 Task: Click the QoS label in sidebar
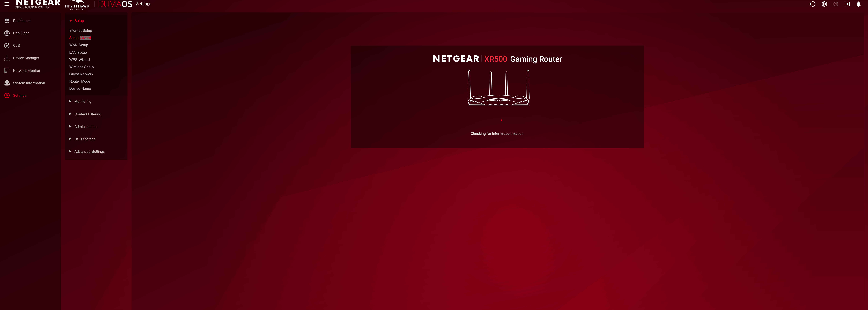pos(16,45)
